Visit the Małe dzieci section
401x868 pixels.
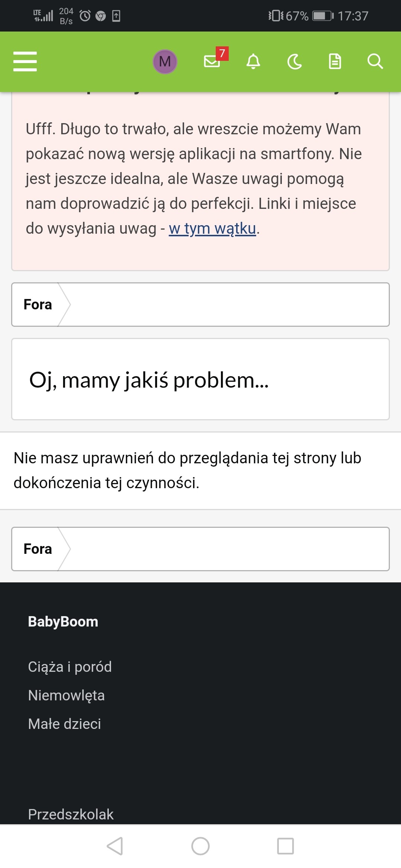tap(65, 724)
